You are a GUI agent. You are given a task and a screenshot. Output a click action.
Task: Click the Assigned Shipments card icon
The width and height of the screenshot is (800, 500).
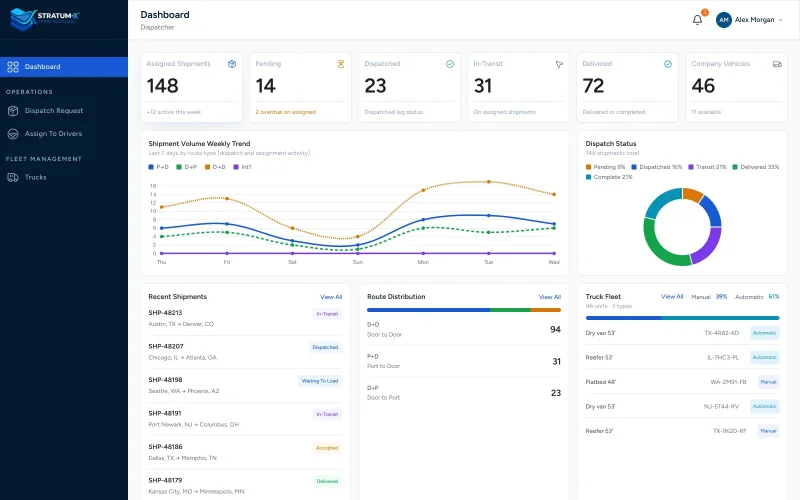point(232,64)
